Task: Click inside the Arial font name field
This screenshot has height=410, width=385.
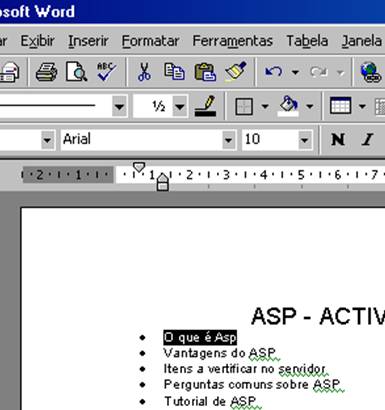Action: 142,140
